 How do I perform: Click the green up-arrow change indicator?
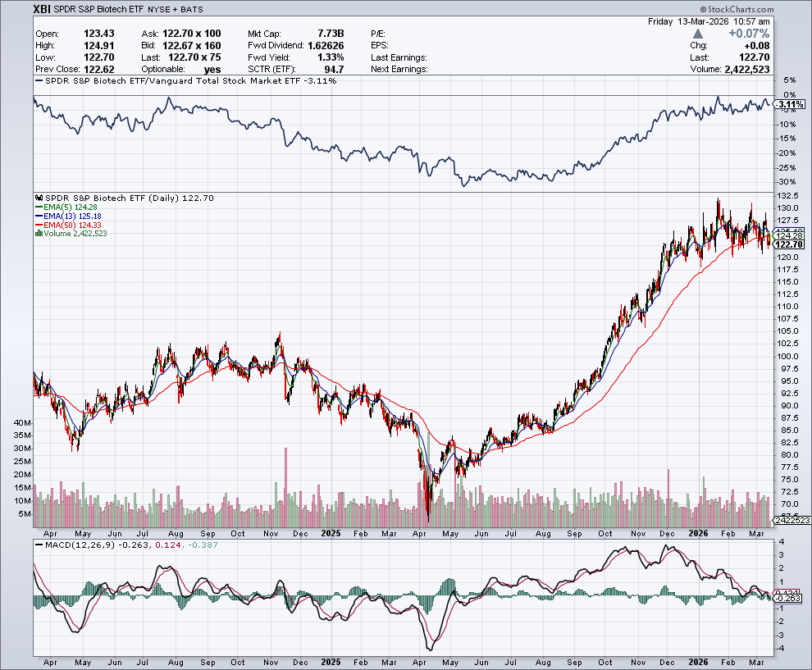697,34
